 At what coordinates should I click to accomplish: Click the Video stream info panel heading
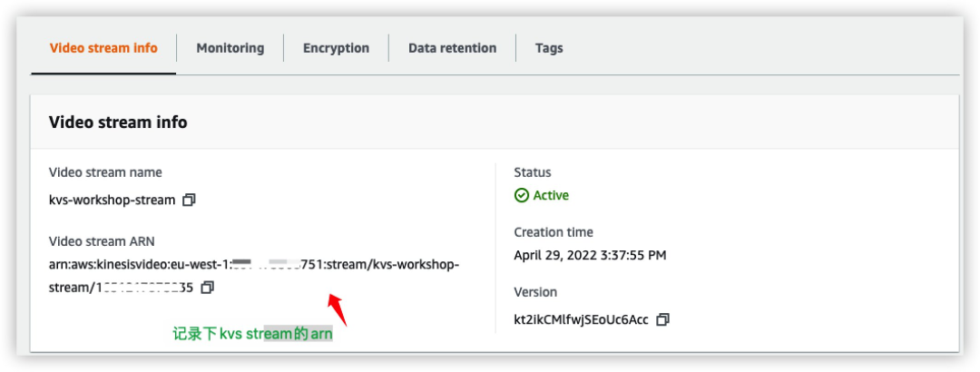(x=118, y=122)
